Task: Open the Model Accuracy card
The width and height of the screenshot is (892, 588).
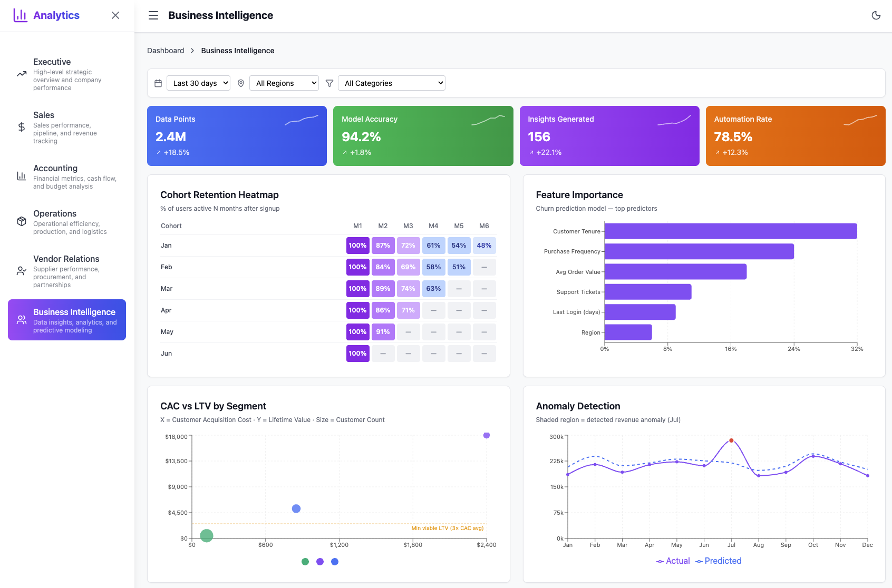Action: click(423, 136)
